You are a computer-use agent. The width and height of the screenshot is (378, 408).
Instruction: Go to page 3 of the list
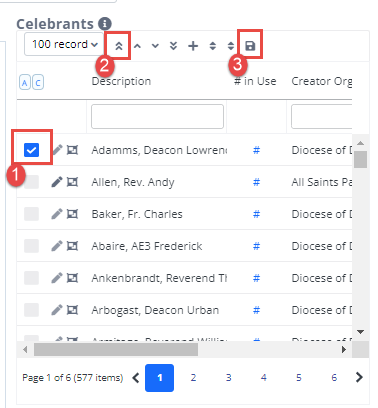228,378
